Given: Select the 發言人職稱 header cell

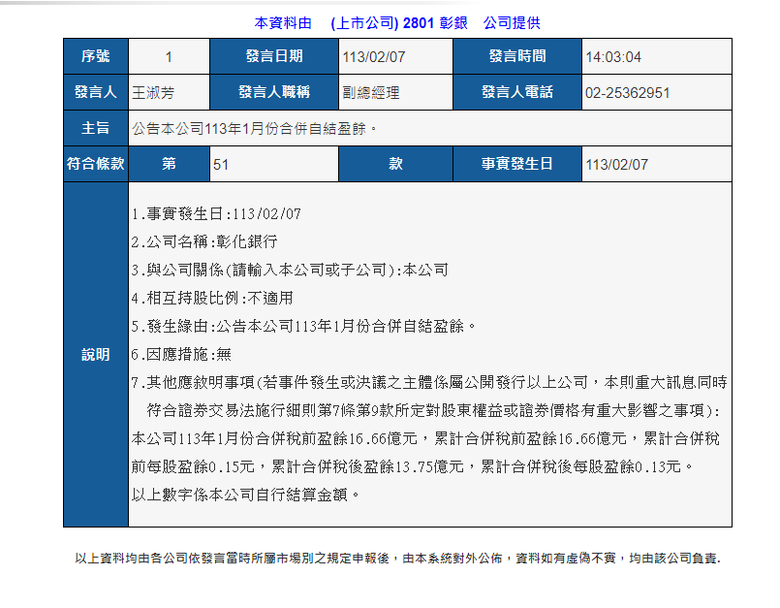Looking at the screenshot, I should (x=274, y=92).
